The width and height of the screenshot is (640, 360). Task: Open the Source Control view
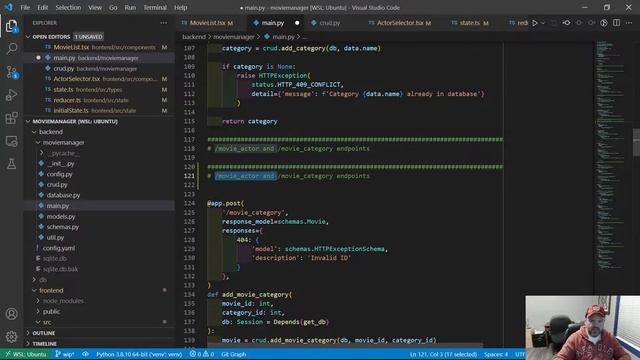coord(11,72)
